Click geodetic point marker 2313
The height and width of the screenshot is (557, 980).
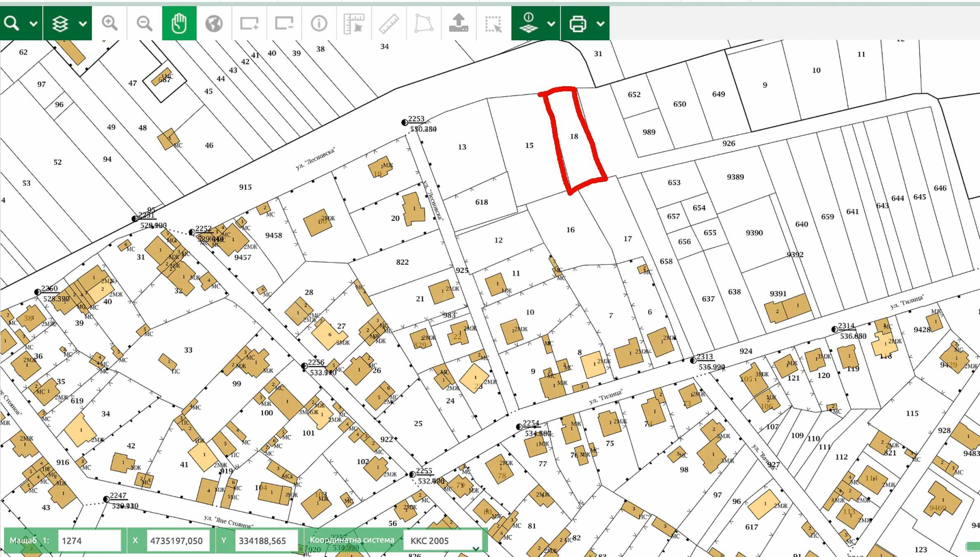pyautogui.click(x=693, y=361)
